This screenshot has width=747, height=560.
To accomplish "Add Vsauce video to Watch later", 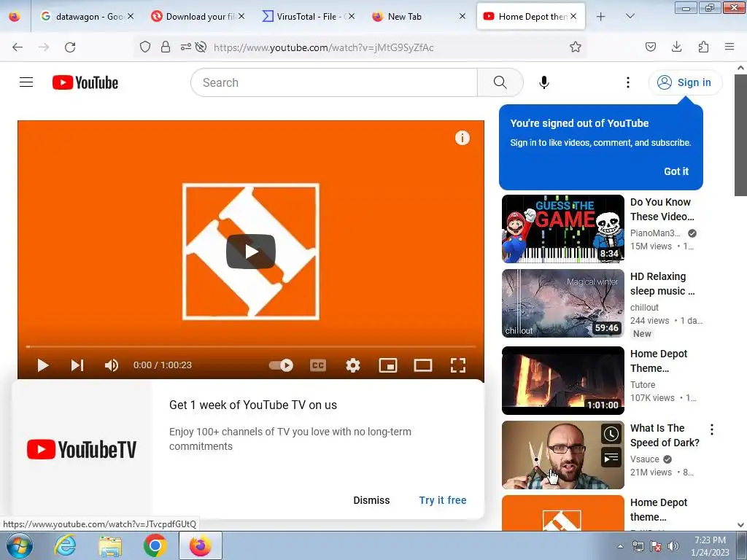I will (x=611, y=434).
